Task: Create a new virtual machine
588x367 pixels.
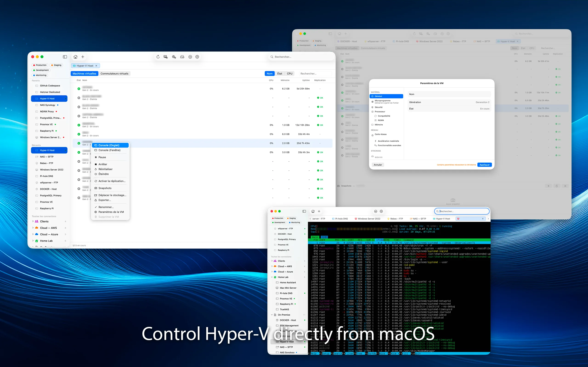Action: coord(166,57)
